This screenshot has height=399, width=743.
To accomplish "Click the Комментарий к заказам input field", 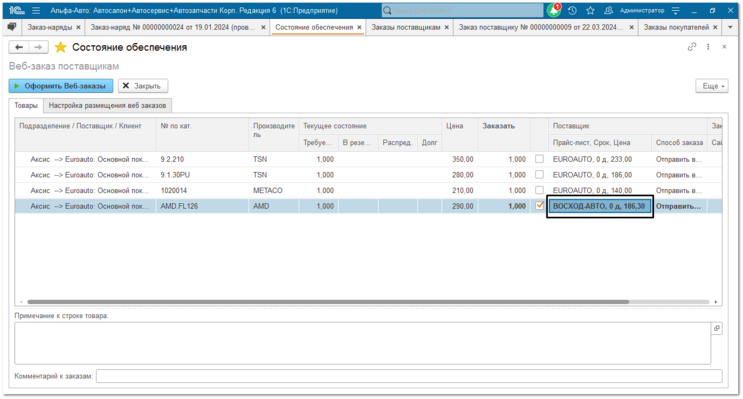I will point(409,376).
